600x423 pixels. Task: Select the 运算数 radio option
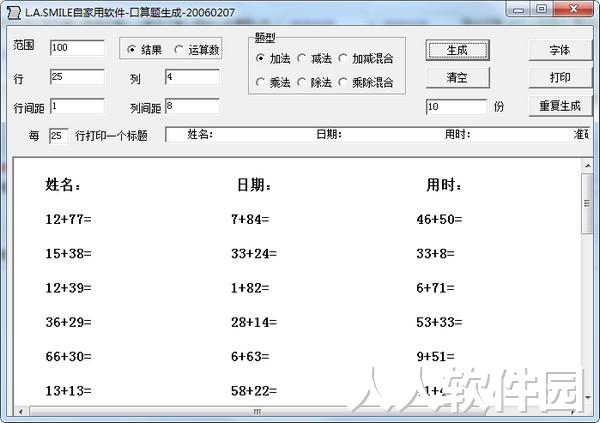pyautogui.click(x=196, y=49)
